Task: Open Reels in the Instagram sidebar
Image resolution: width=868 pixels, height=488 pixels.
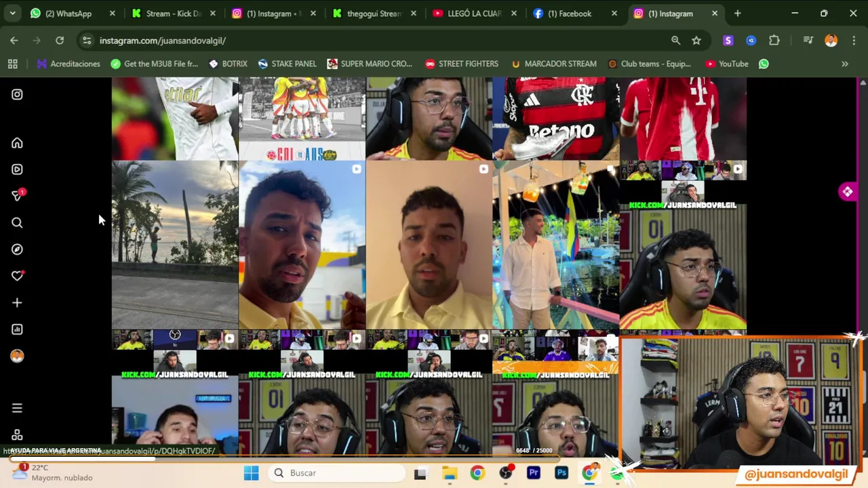Action: 17,169
